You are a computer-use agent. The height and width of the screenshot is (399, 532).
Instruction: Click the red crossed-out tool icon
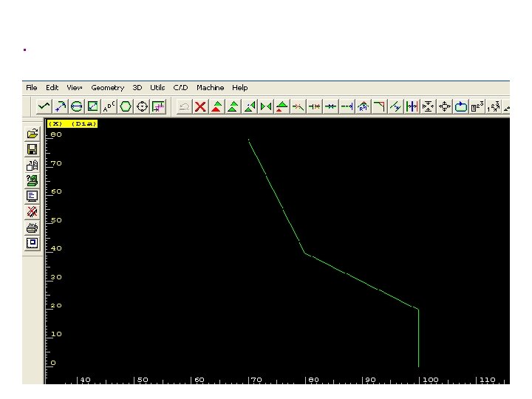click(x=33, y=212)
